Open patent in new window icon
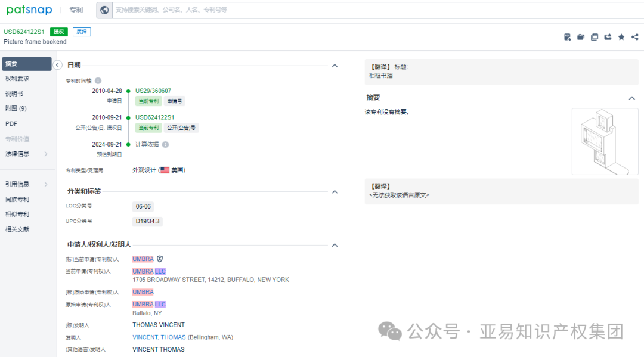 (595, 37)
